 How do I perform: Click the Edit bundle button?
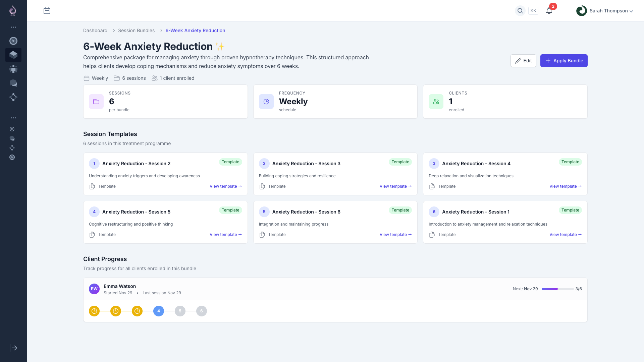click(523, 61)
